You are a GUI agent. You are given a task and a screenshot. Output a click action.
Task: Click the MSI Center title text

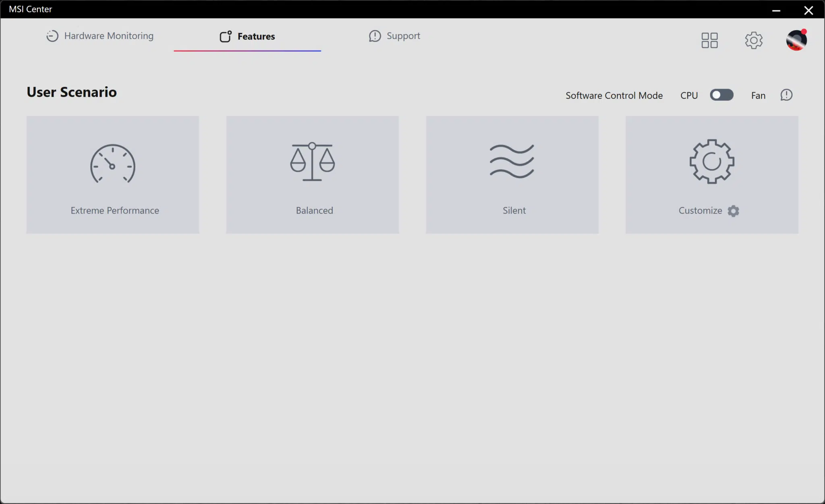coord(31,9)
